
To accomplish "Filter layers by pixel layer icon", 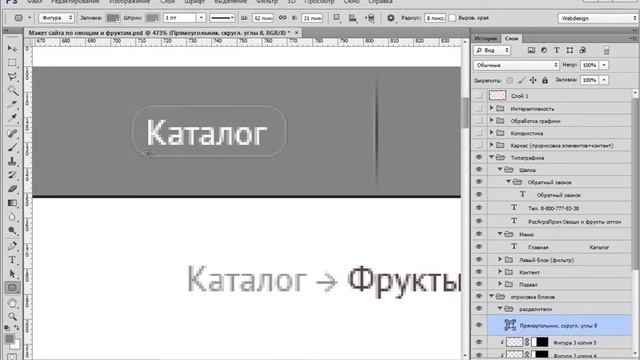I will point(531,50).
